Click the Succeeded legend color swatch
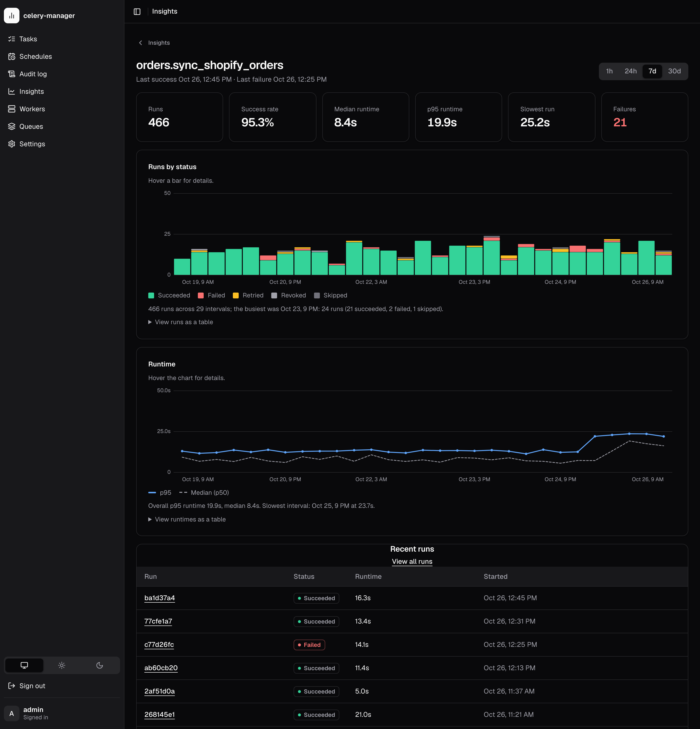The width and height of the screenshot is (700, 729). point(151,295)
